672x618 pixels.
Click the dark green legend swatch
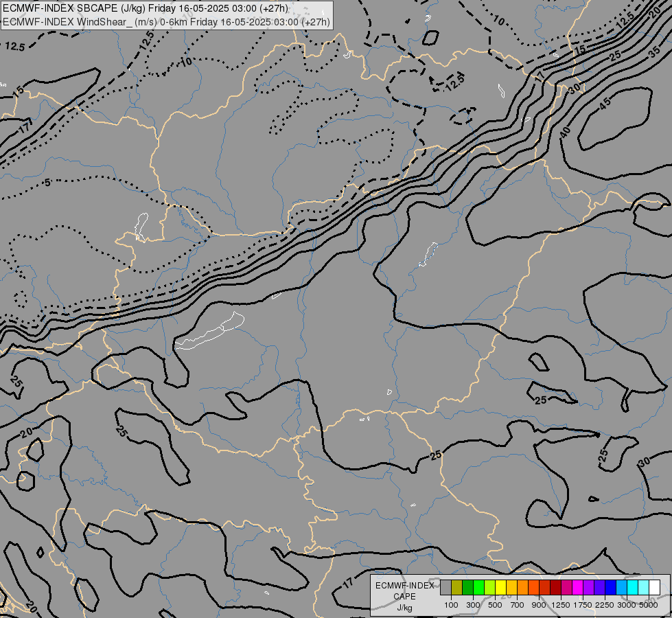(467, 587)
